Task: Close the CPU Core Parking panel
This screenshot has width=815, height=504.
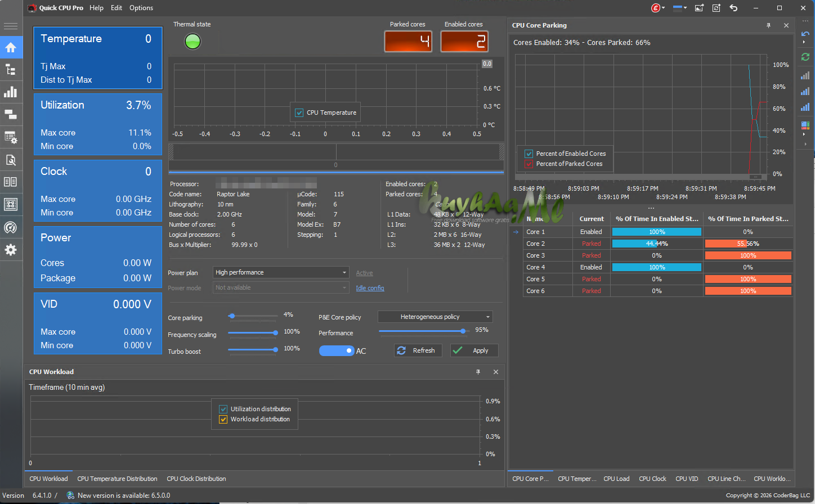Action: 786,25
